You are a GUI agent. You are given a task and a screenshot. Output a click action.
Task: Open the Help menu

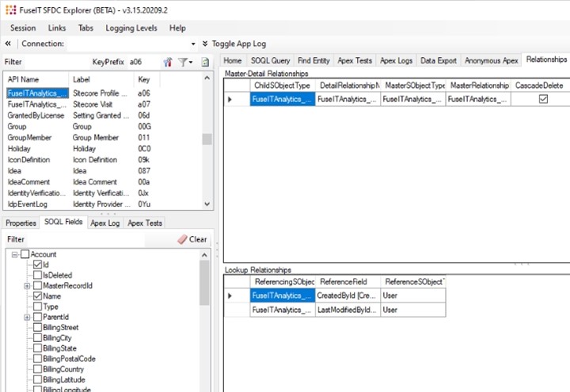tap(177, 28)
